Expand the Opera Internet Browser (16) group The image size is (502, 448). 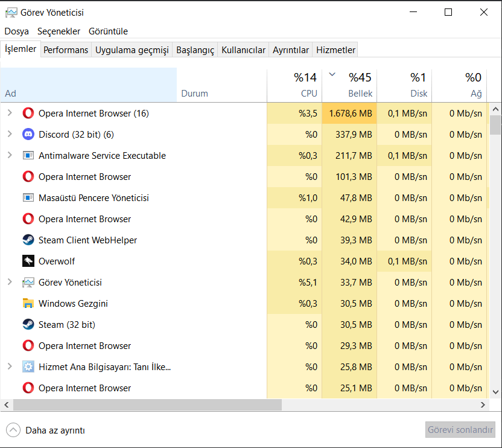coord(10,113)
